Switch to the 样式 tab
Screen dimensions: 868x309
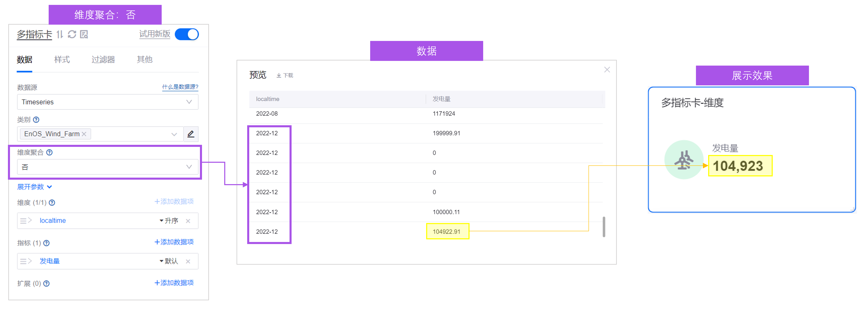coord(62,60)
